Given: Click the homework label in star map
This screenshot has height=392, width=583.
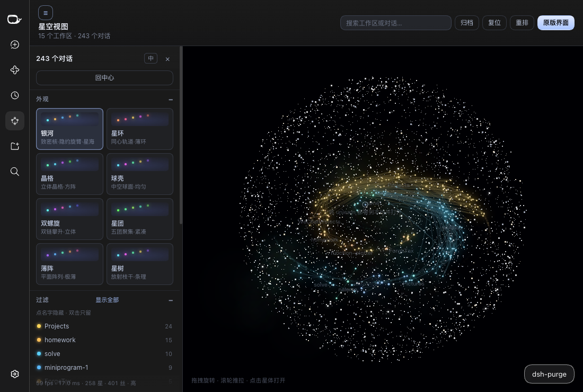Looking at the screenshot, I should point(324,240).
